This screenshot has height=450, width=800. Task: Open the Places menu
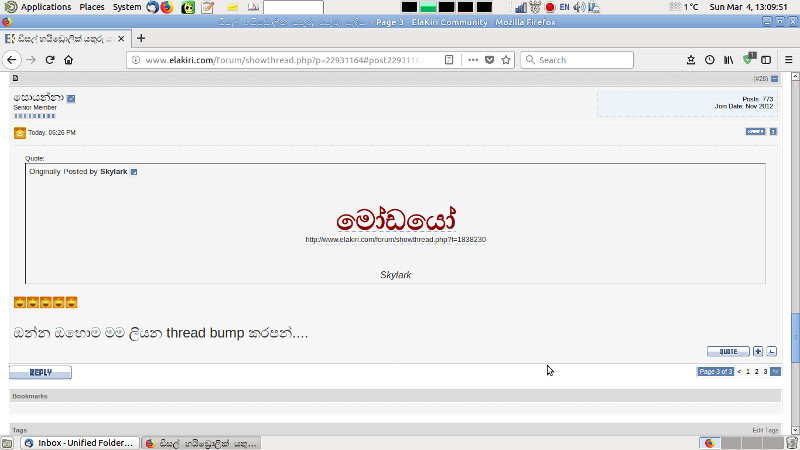pos(92,7)
